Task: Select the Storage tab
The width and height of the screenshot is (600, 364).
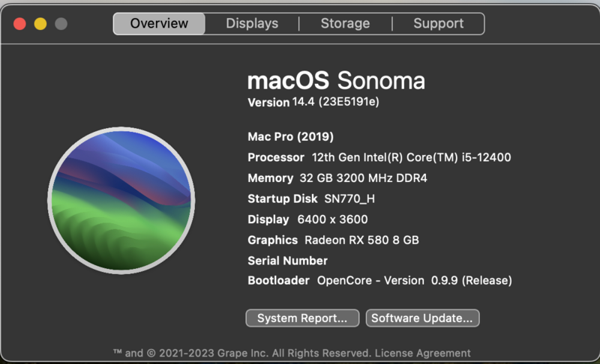Action: (x=345, y=23)
